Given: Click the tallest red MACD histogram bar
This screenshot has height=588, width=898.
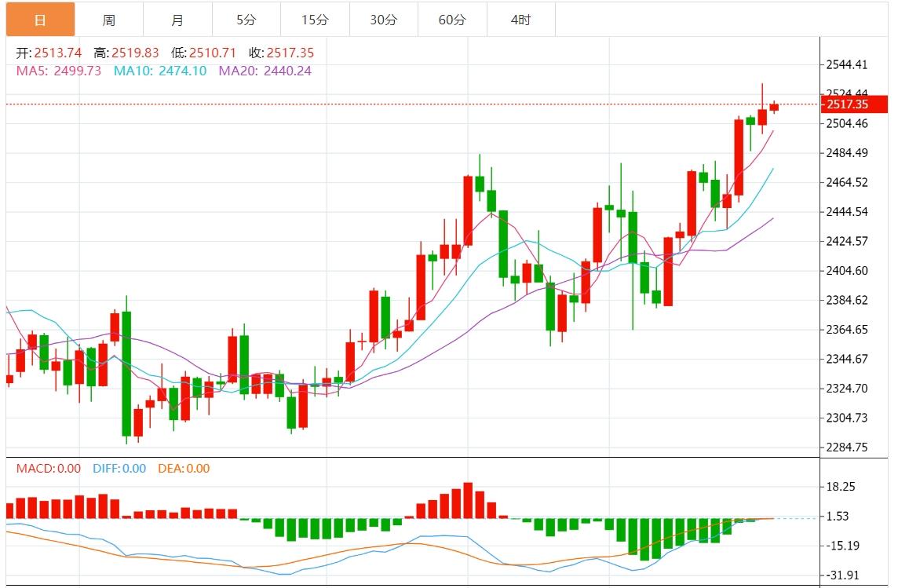Looking at the screenshot, I should tap(468, 500).
